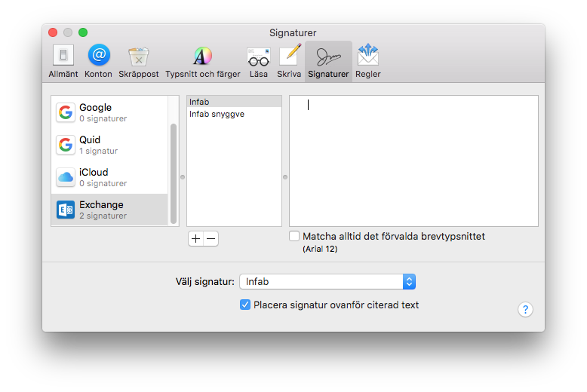Open the Välj signatur dropdown
The width and height of the screenshot is (587, 392).
tap(327, 282)
